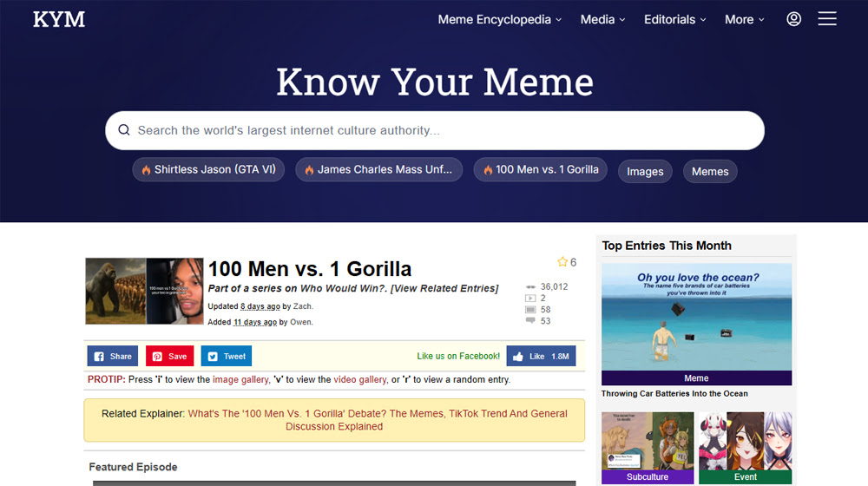Click the 11 days ago added timestamp

coord(254,322)
